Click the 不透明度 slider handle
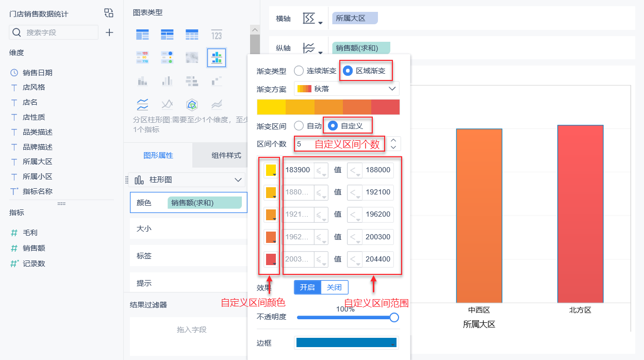The image size is (644, 360). (x=394, y=317)
